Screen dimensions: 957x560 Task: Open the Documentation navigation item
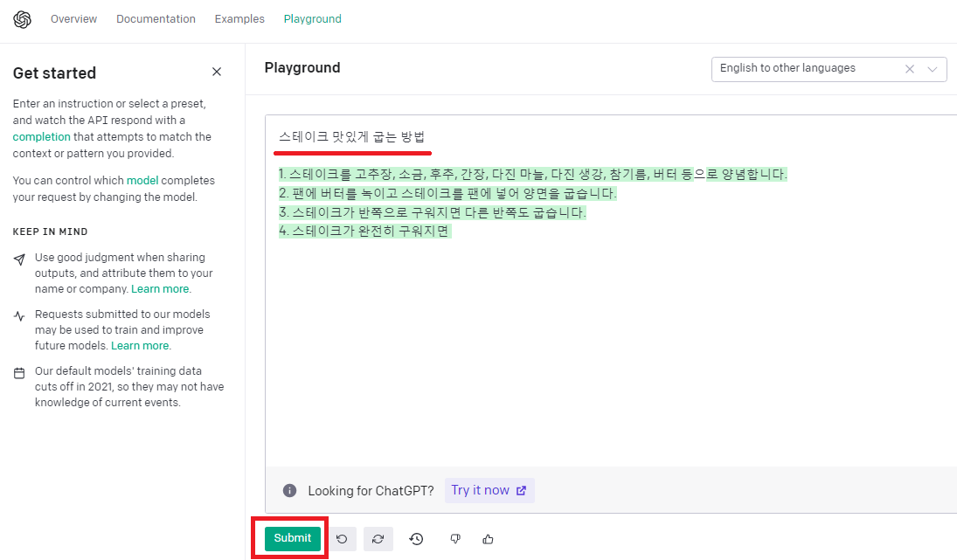tap(156, 18)
